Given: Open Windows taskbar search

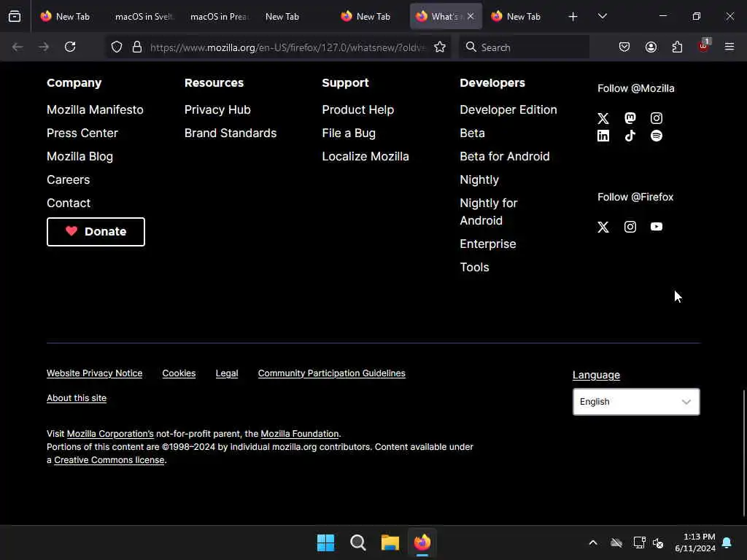Looking at the screenshot, I should point(357,542).
